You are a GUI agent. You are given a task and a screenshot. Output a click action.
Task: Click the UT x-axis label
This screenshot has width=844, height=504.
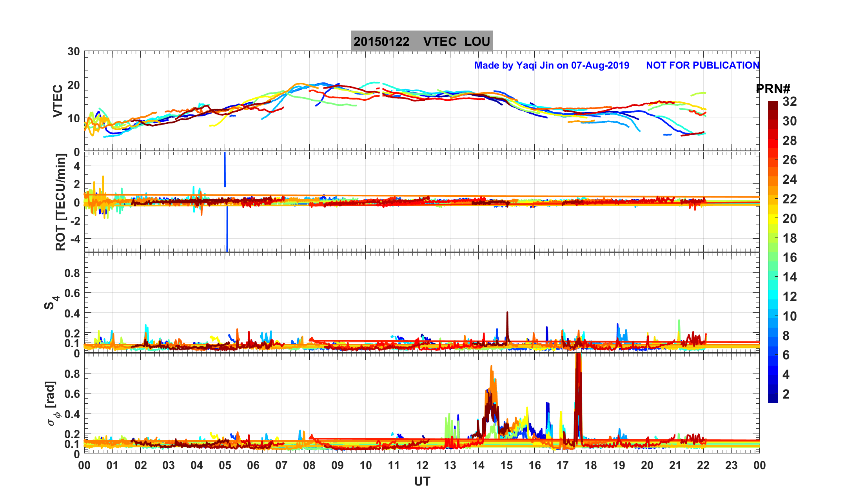(x=422, y=482)
